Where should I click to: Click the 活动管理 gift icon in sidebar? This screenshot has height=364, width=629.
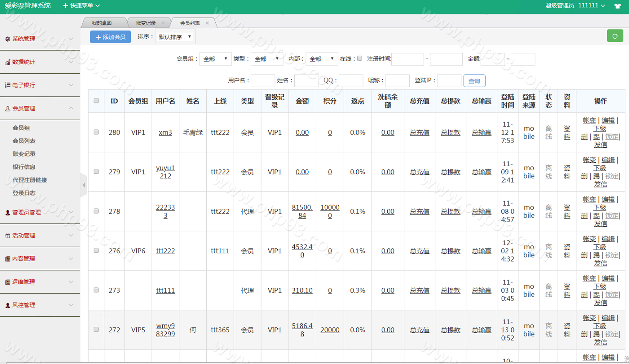(8, 236)
